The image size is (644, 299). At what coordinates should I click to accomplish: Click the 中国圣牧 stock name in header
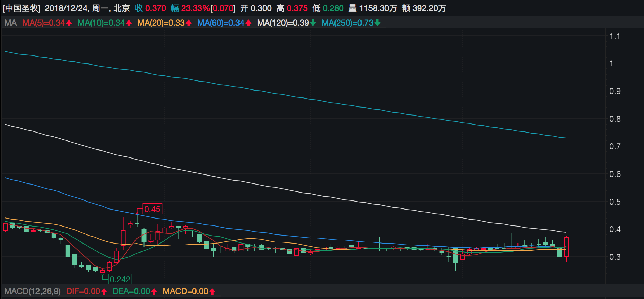tap(21, 8)
